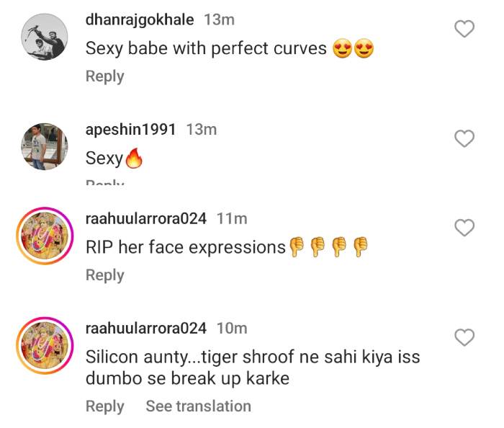Open apeshin1991's profile picture

click(x=45, y=147)
